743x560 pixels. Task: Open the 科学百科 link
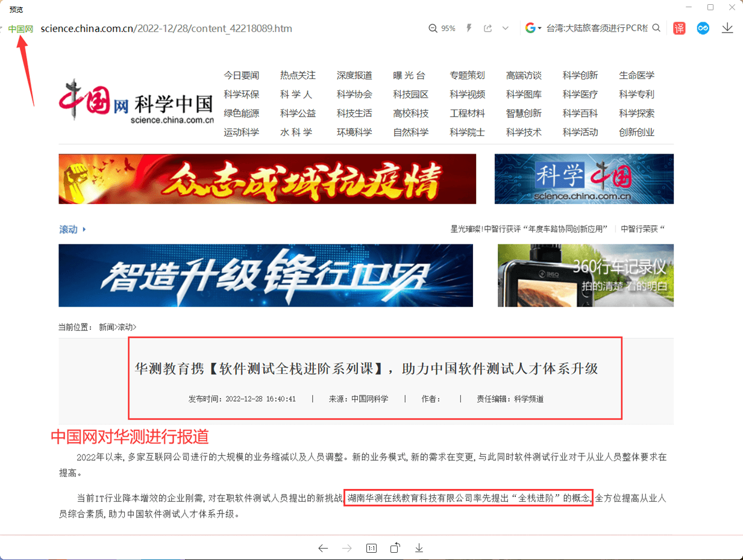click(x=580, y=113)
